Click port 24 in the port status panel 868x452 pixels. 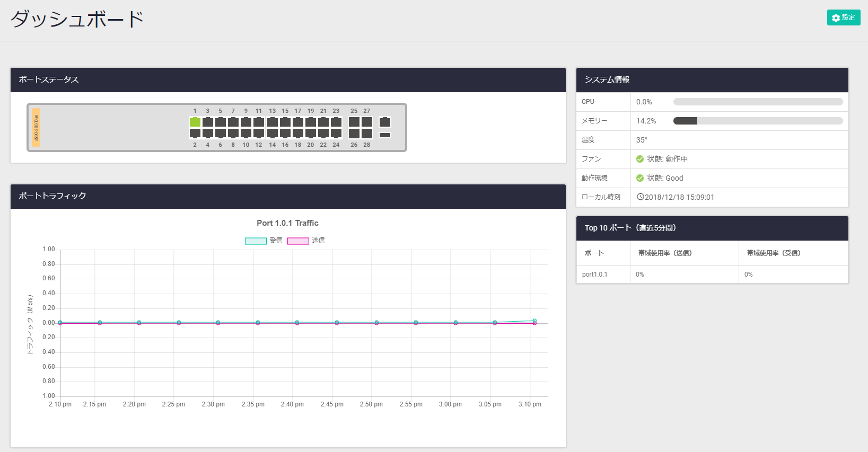coord(336,134)
